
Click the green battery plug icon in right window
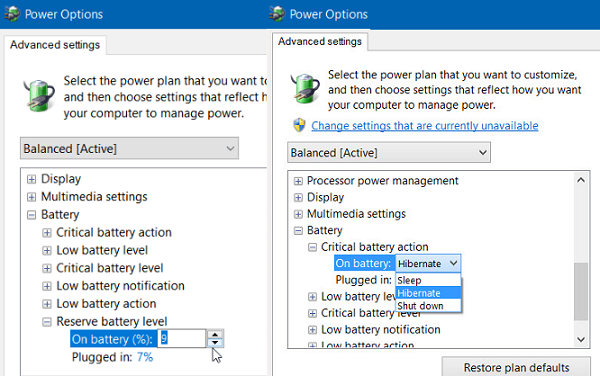(305, 88)
